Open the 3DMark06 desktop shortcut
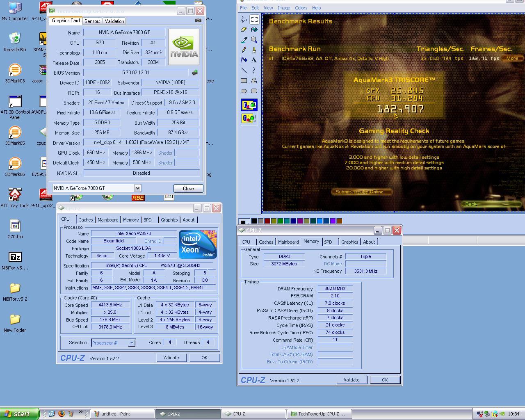525x420 pixels. pyautogui.click(x=15, y=167)
